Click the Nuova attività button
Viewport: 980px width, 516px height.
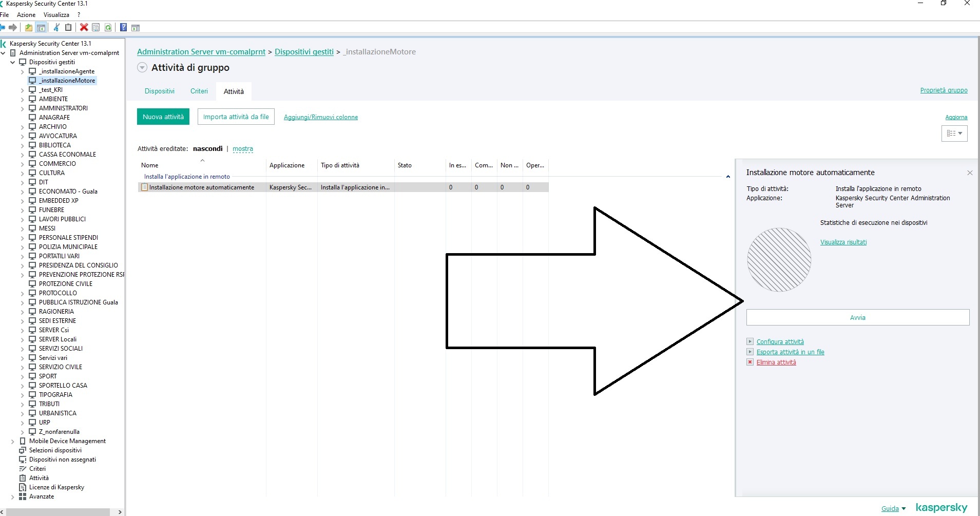click(163, 117)
